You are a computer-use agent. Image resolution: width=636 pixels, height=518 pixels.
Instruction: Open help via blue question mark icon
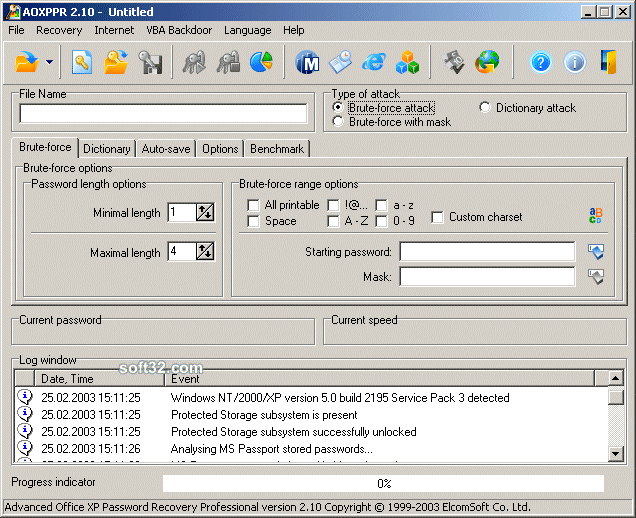point(541,62)
